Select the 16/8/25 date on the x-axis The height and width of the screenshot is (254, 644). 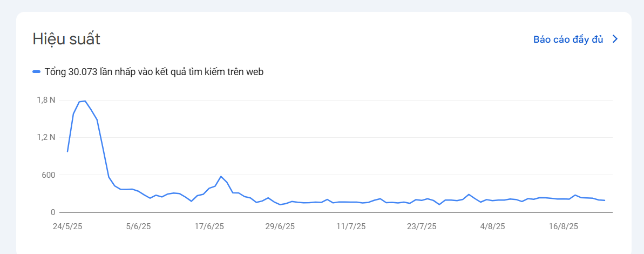(x=564, y=226)
